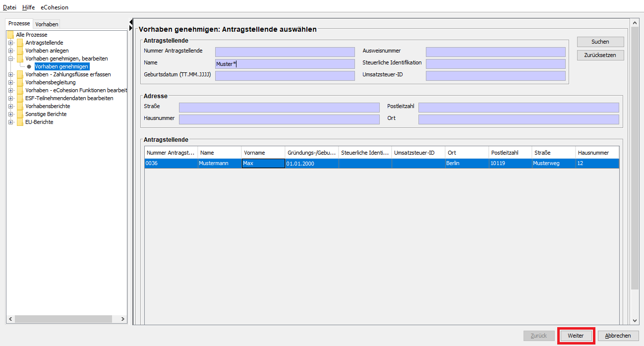Screen dimensions: 644x346
Task: Select table cell 01.01.2000
Action: [x=312, y=164]
